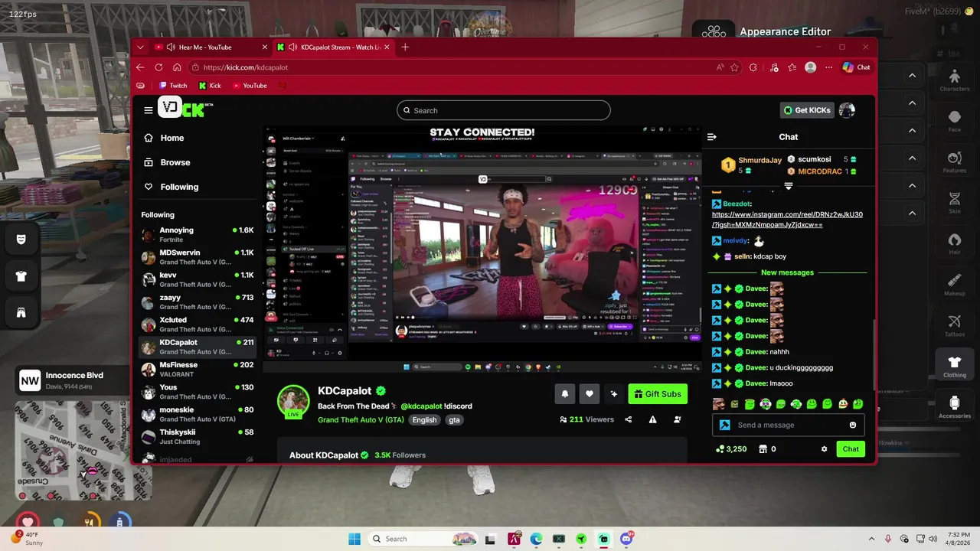Click the Gift Subs button
This screenshot has width=980, height=551.
click(658, 394)
